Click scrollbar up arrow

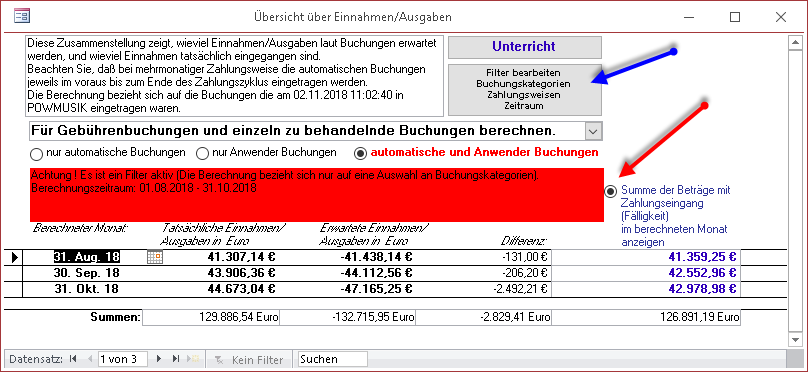795,44
